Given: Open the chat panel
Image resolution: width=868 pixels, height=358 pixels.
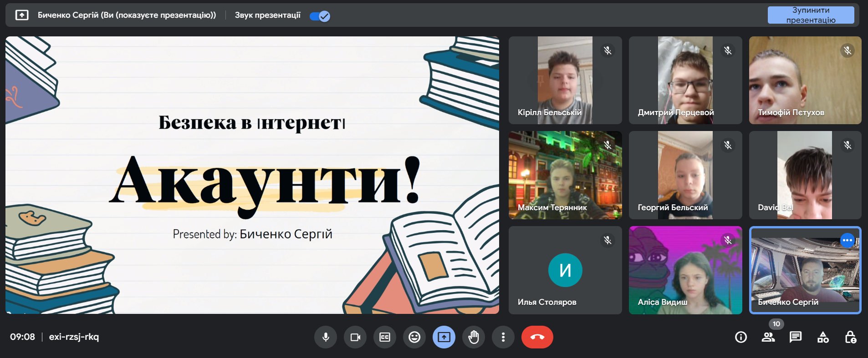Looking at the screenshot, I should (x=796, y=337).
